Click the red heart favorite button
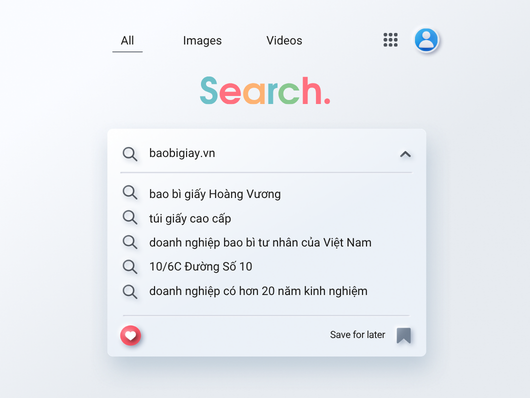Screen dimensions: 530x398 tap(130, 335)
